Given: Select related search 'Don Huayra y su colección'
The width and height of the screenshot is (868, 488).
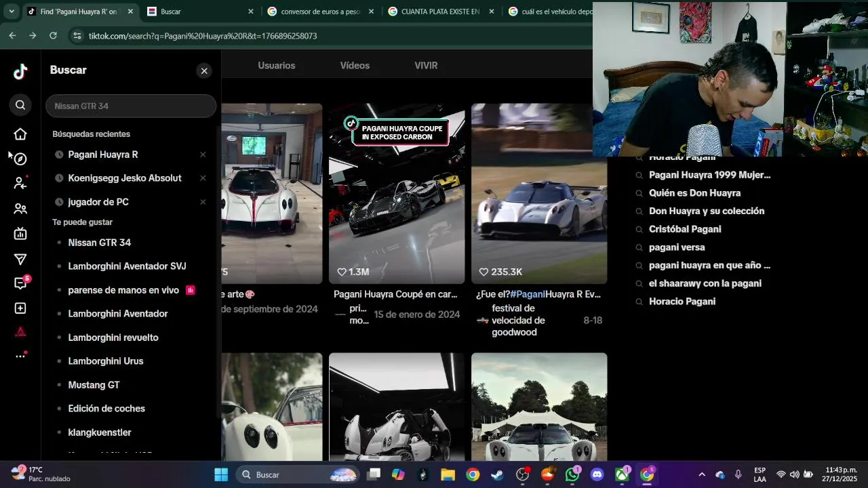Looking at the screenshot, I should (x=707, y=211).
